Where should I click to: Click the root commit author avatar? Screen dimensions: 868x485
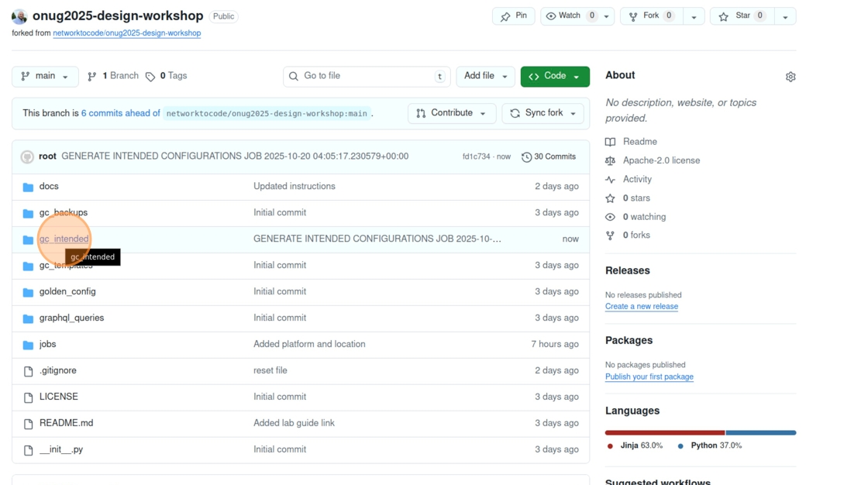(27, 157)
